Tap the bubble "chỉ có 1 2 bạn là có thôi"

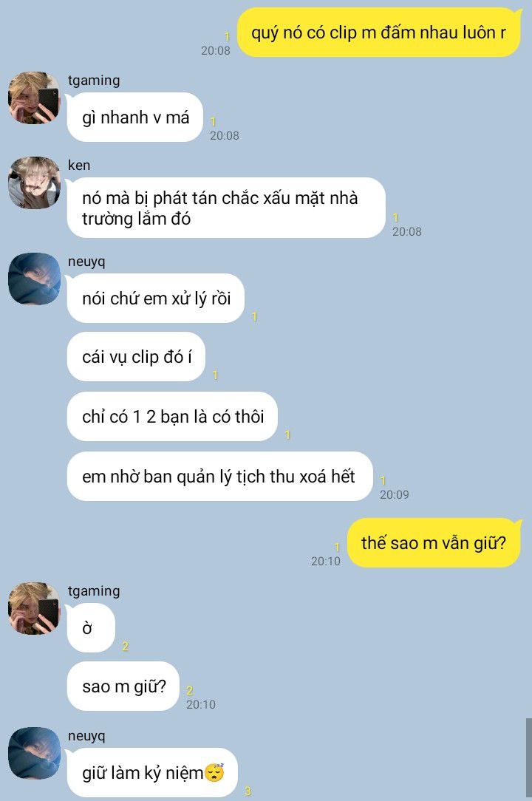pos(172,416)
